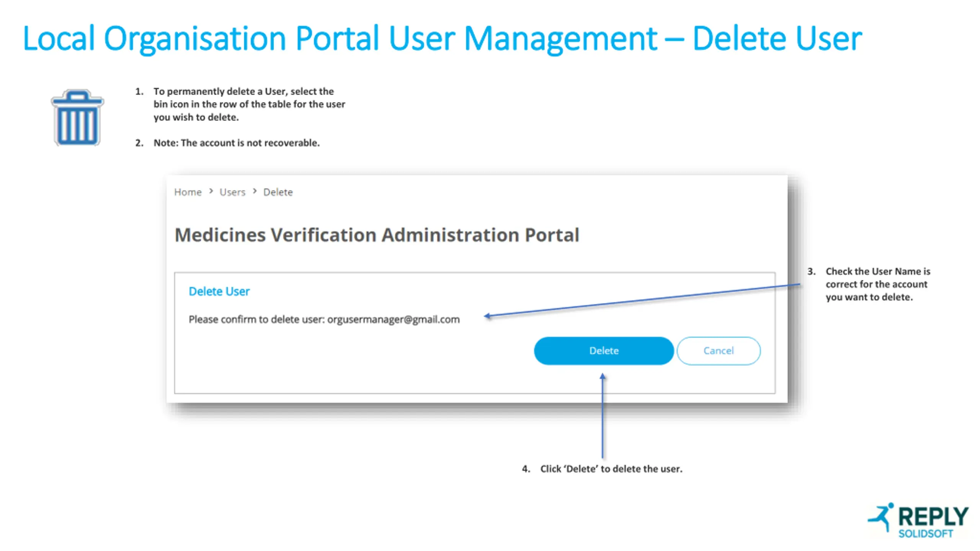Click the 'account is not recoverable' note
980x551 pixels.
pos(236,143)
